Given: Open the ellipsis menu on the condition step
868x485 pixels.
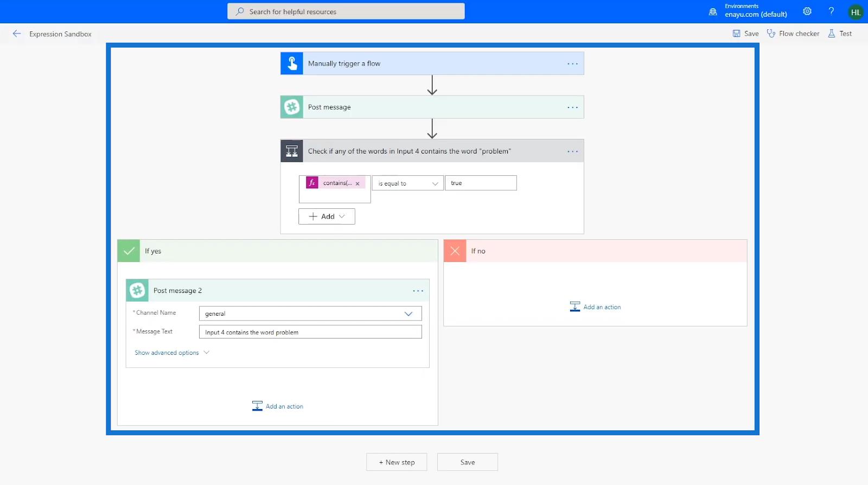Looking at the screenshot, I should [x=572, y=151].
